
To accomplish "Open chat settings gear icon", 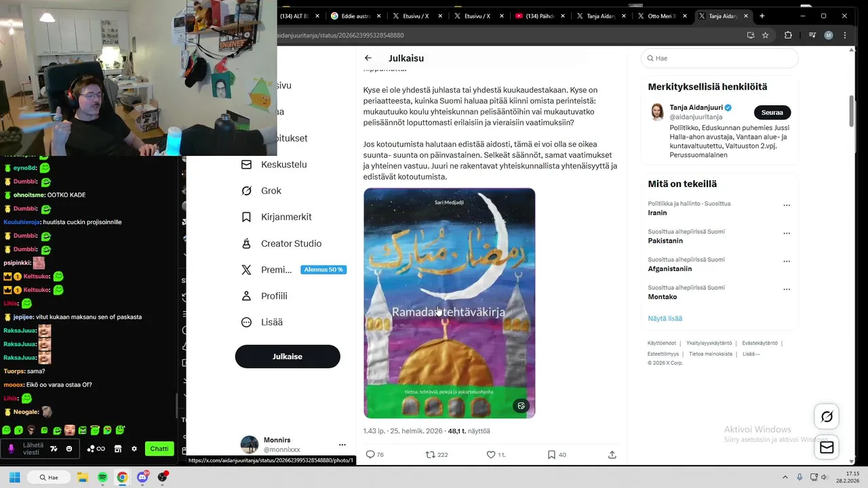I will 134,449.
